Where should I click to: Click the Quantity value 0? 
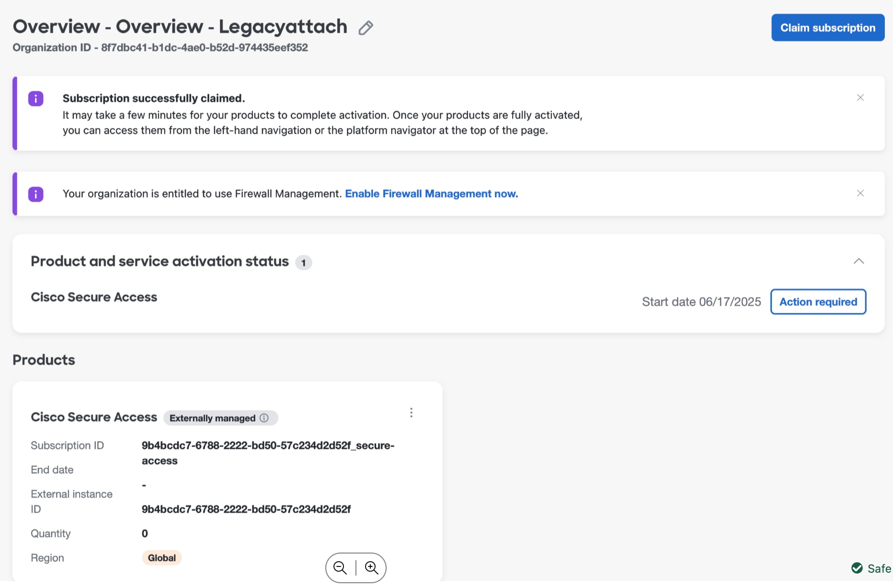point(145,534)
